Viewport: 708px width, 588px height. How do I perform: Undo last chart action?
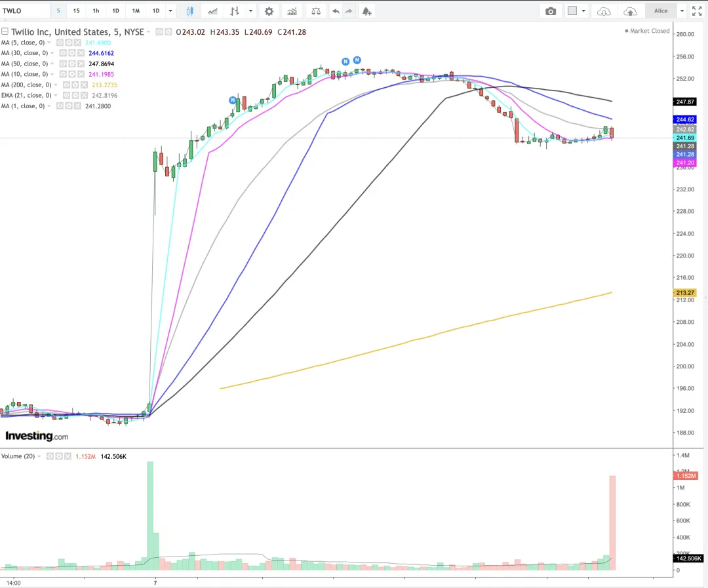tap(336, 11)
